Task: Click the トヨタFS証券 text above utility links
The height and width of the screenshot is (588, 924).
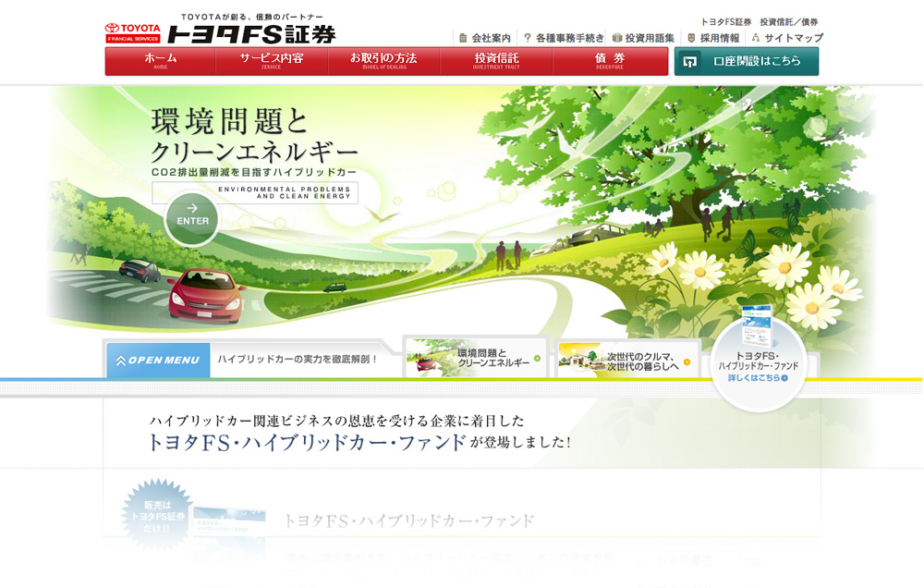Action: tap(726, 22)
